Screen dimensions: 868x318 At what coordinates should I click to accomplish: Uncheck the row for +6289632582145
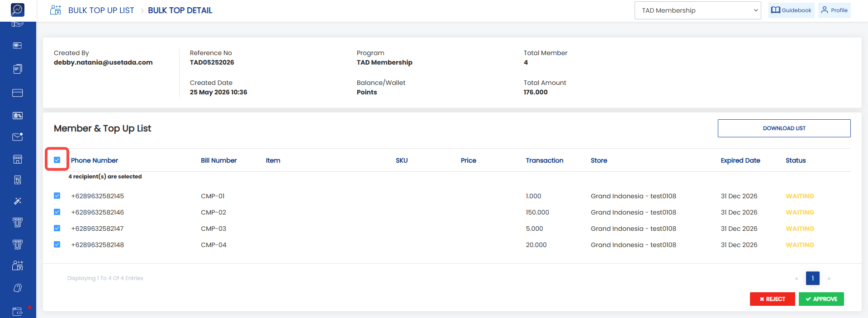[57, 196]
